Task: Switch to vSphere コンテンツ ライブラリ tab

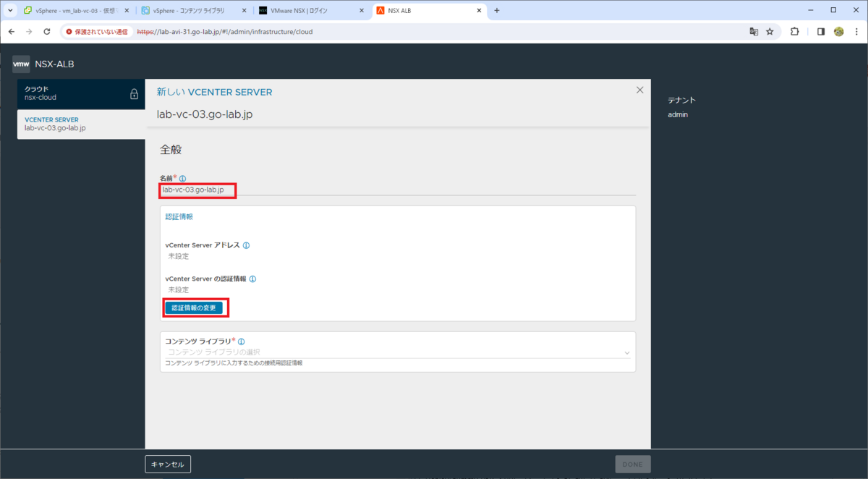Action: pos(194,11)
